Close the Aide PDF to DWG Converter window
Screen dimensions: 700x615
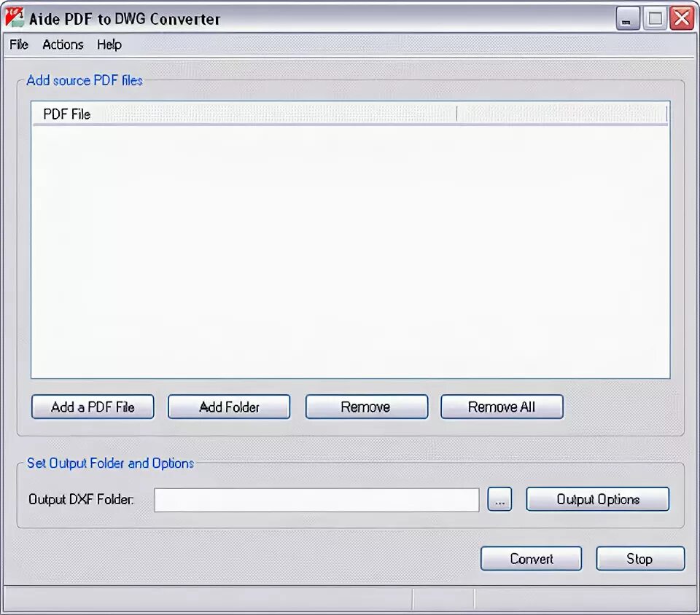pos(682,19)
